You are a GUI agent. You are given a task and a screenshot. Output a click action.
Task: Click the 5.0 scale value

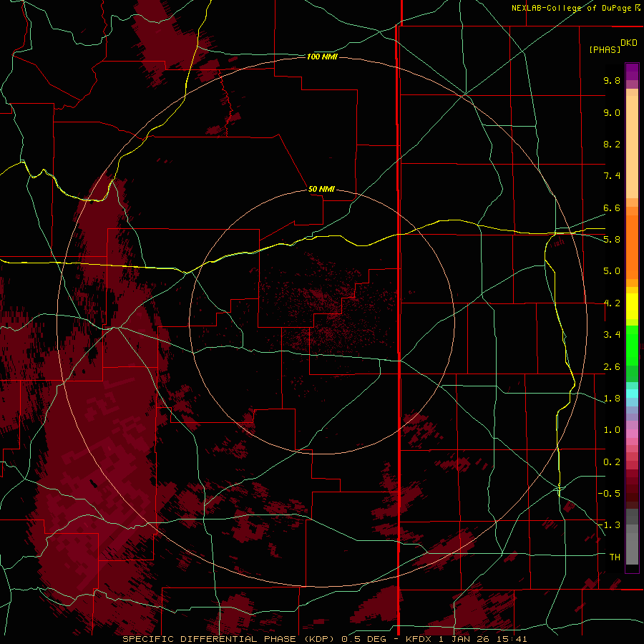[x=612, y=271]
